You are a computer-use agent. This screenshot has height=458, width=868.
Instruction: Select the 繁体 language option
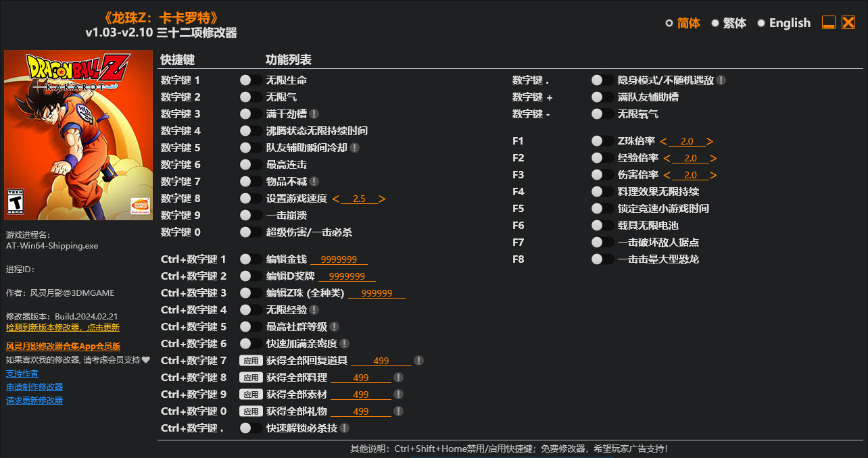click(x=716, y=22)
